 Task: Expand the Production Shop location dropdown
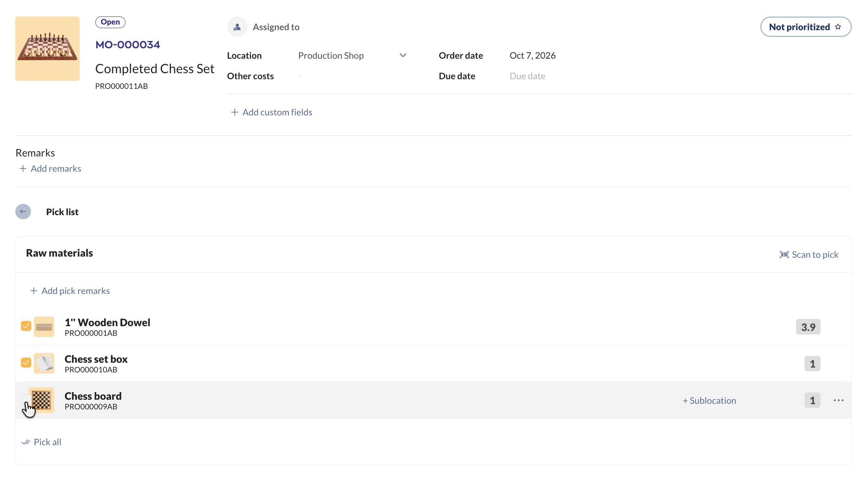(x=403, y=55)
